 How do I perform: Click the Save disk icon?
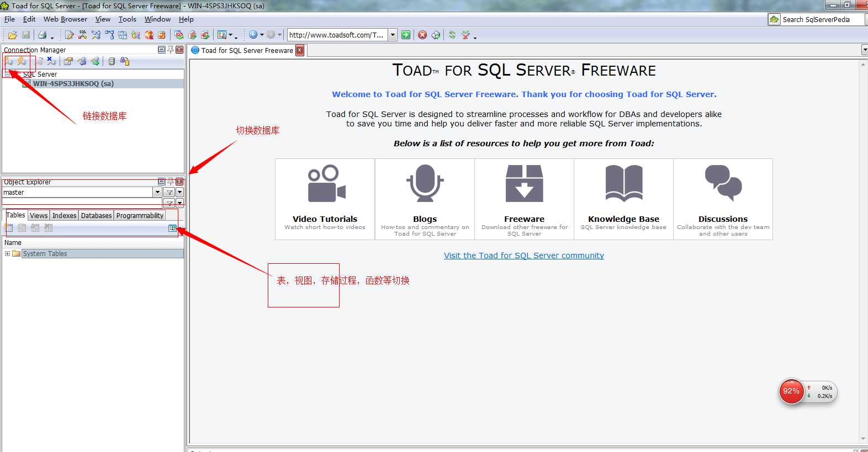tap(26, 35)
